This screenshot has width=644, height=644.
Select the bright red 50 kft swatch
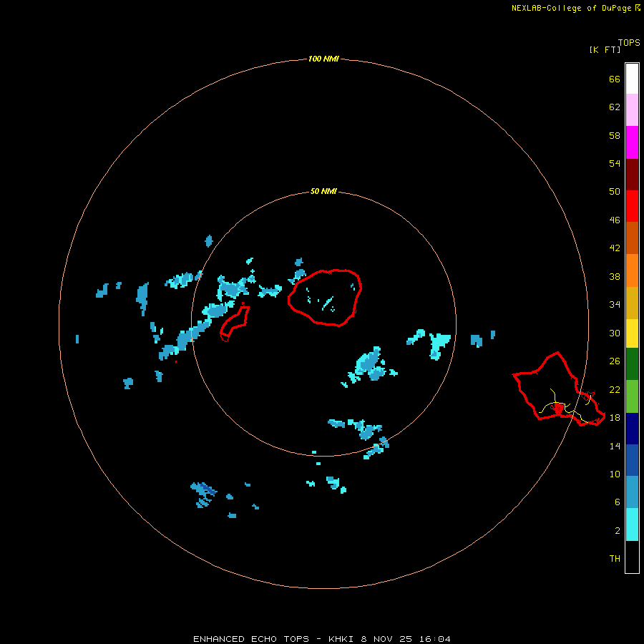(632, 206)
